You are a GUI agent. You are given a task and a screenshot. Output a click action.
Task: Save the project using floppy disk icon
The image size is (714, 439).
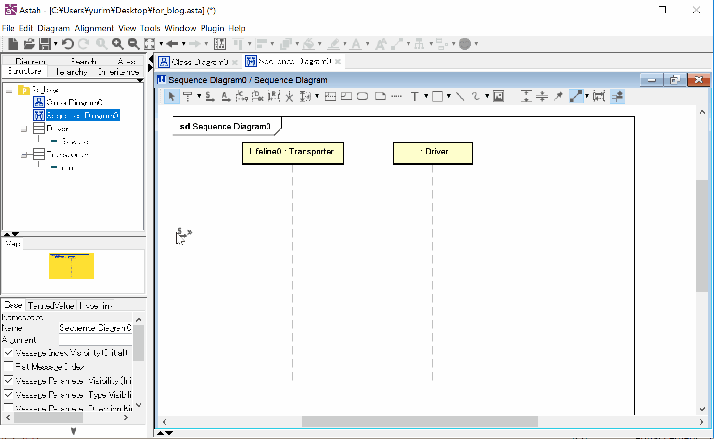(45, 44)
